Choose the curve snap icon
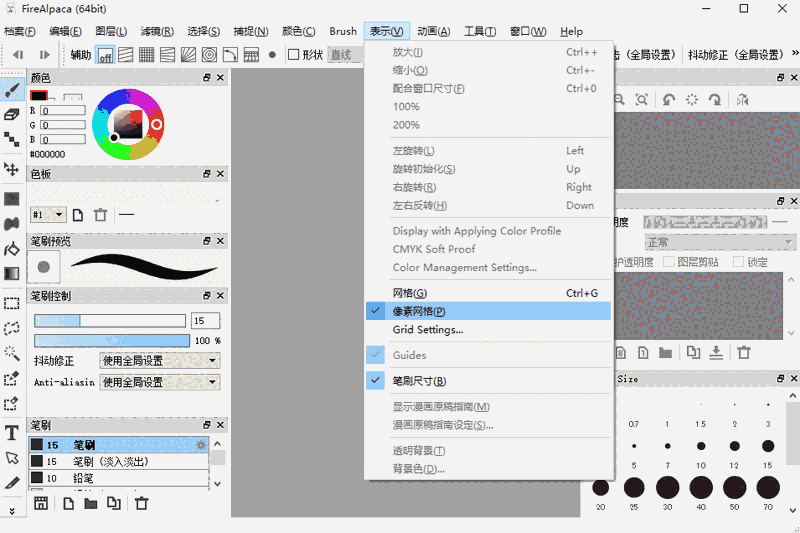Viewport: 800px width, 533px height. tap(230, 55)
